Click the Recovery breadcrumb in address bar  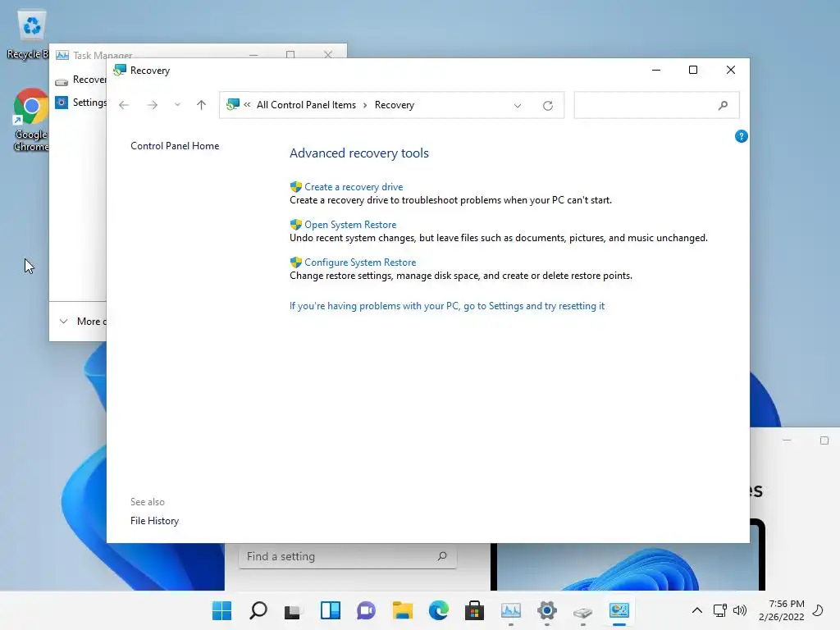point(395,105)
